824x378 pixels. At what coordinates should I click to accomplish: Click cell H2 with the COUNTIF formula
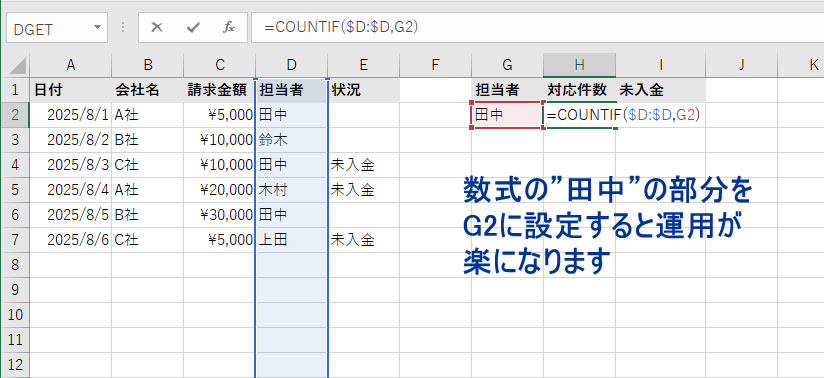click(x=579, y=115)
